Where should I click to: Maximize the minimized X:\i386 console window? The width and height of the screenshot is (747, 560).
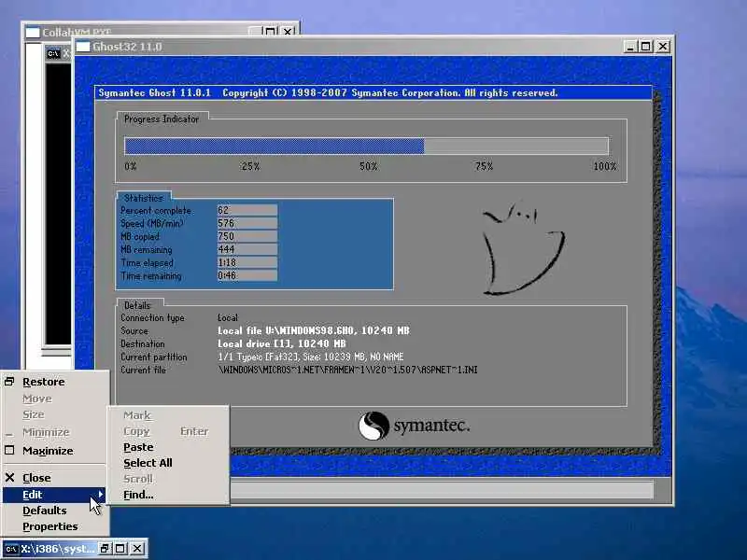[x=120, y=549]
